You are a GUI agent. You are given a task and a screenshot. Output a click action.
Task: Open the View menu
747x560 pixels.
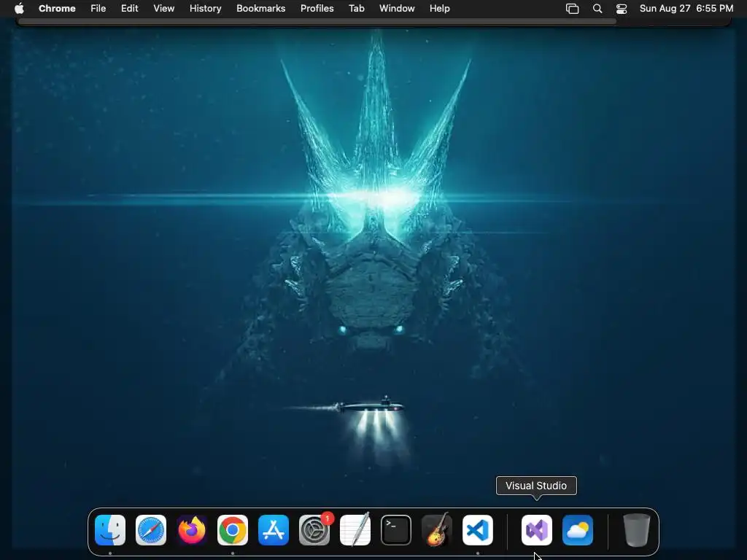click(164, 9)
